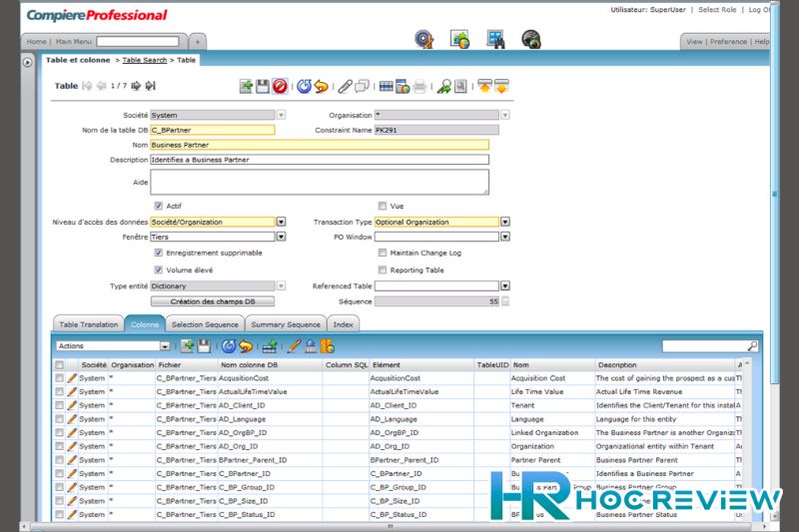The width and height of the screenshot is (799, 532).
Task: Open attachments with the paperclip icon
Action: (x=345, y=86)
